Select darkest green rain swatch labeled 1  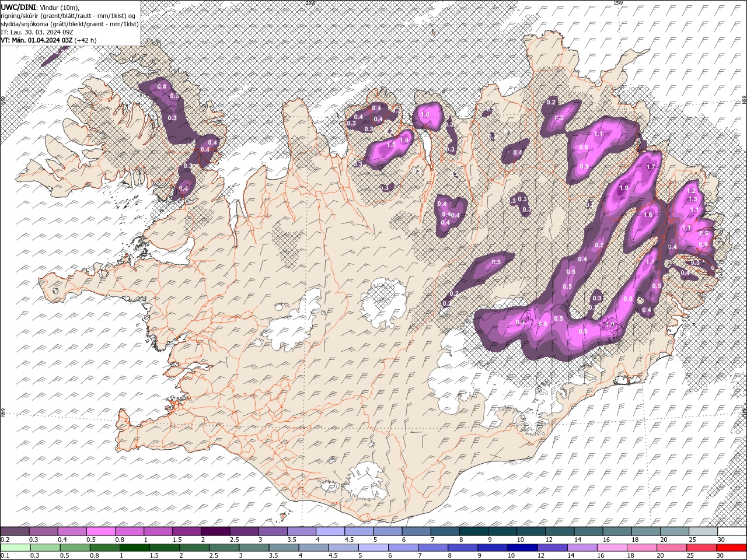135,547
